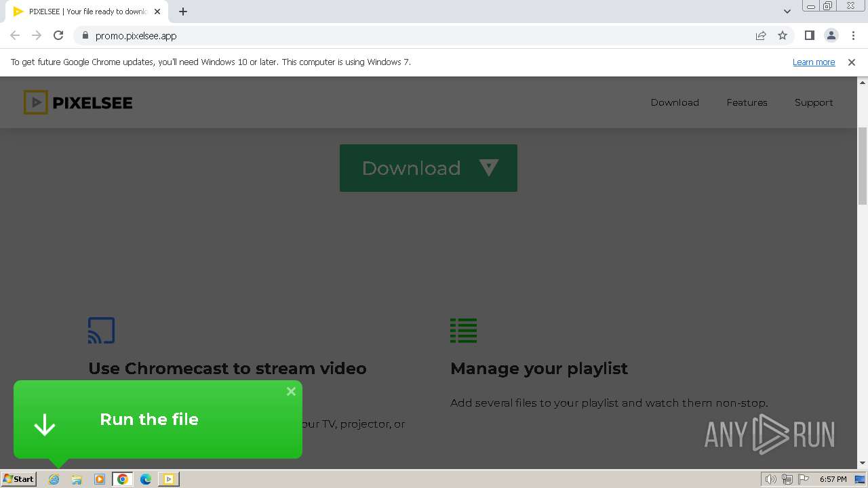Close the Run the file popup
The image size is (868, 488).
pos(291,391)
